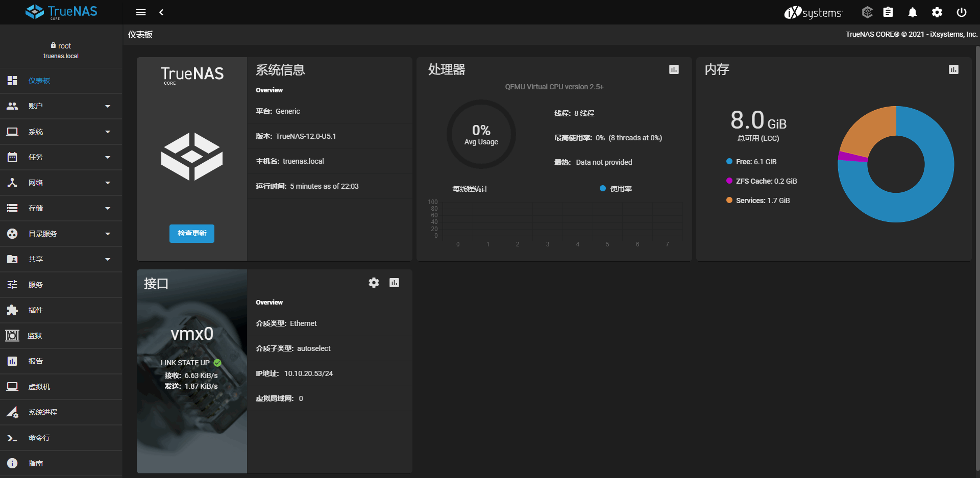Click the dashboard grid icon
Image resolution: width=980 pixels, height=478 pixels.
pos(12,81)
